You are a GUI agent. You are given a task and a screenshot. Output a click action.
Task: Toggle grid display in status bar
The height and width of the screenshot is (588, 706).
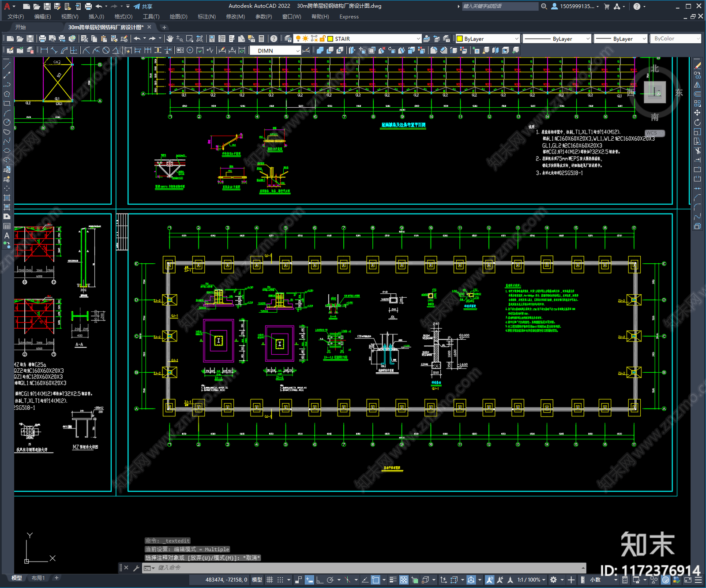point(270,580)
